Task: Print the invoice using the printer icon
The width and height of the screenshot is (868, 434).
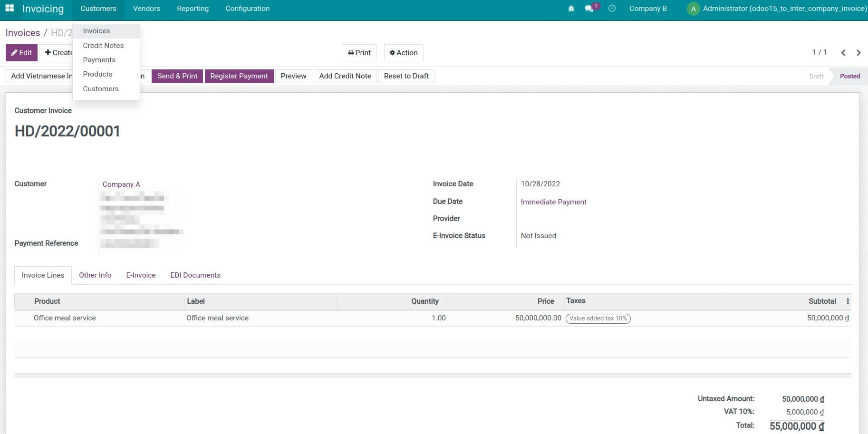Action: 359,52
